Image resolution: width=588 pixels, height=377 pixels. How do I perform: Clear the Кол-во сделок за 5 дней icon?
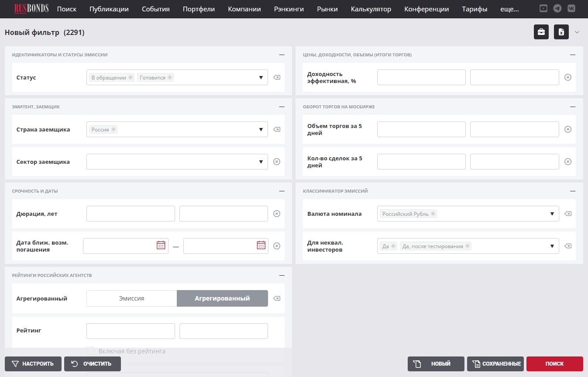[x=568, y=162]
